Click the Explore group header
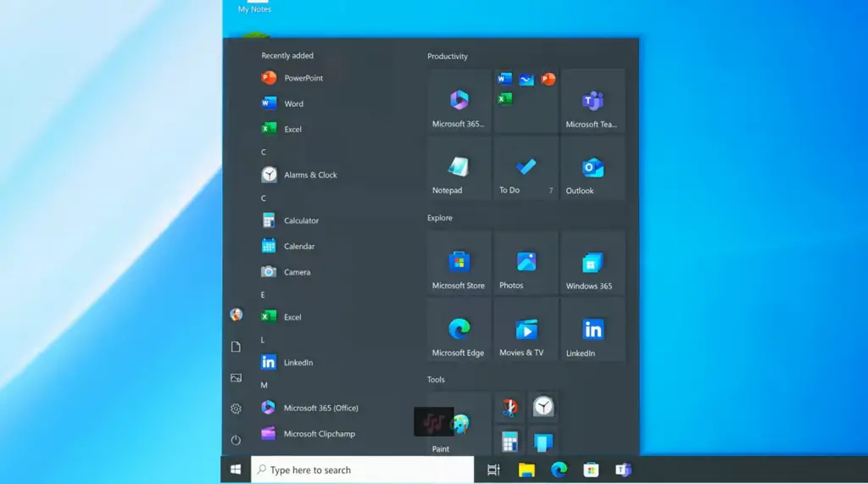868x484 pixels. click(440, 218)
